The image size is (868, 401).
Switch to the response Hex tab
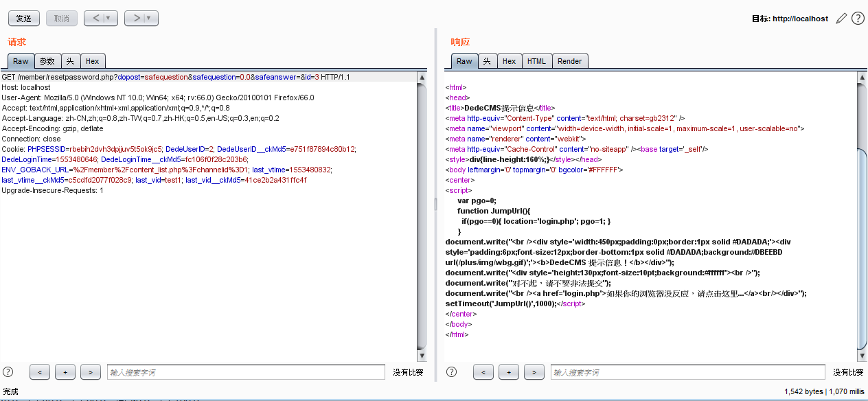pyautogui.click(x=510, y=61)
